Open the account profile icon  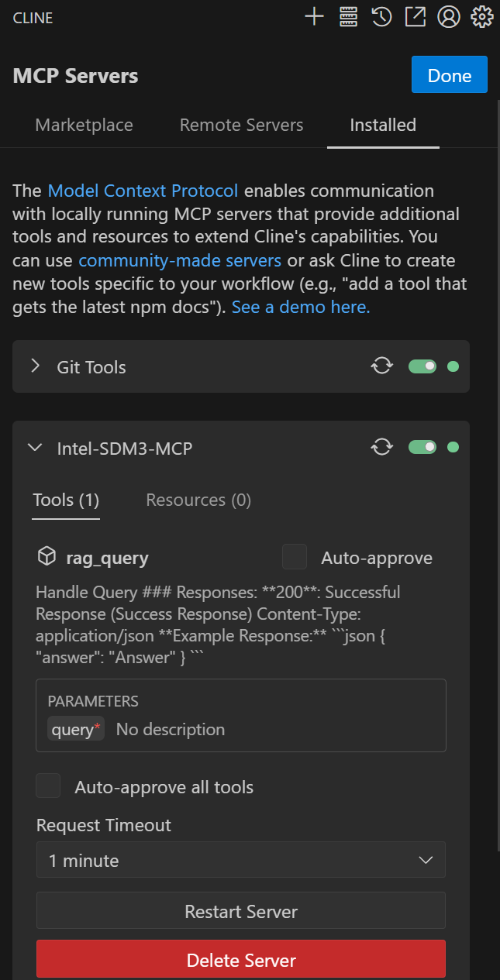pyautogui.click(x=449, y=17)
